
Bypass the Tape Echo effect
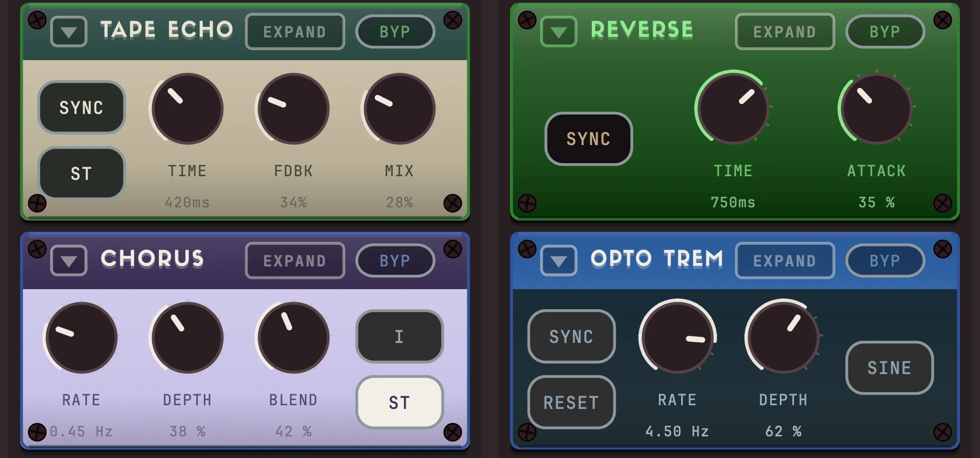[395, 32]
